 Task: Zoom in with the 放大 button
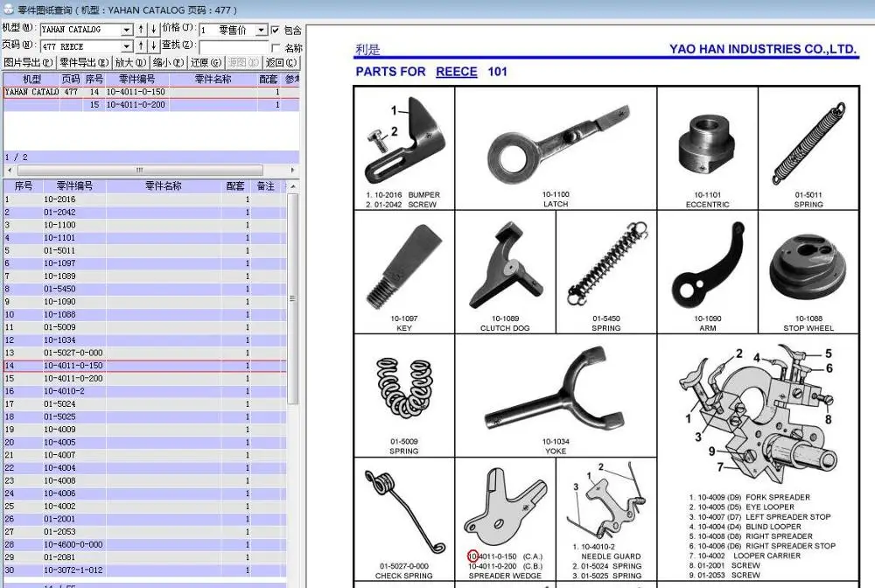pos(130,62)
